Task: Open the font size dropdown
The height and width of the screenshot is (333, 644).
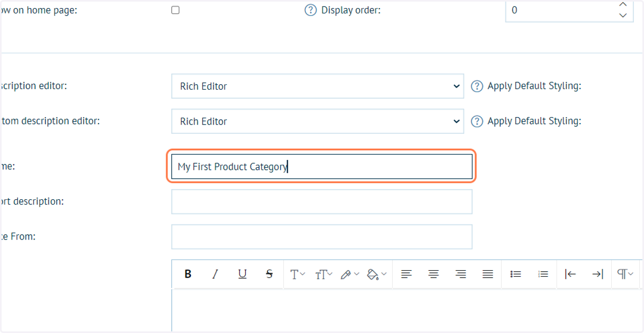Action: 324,274
